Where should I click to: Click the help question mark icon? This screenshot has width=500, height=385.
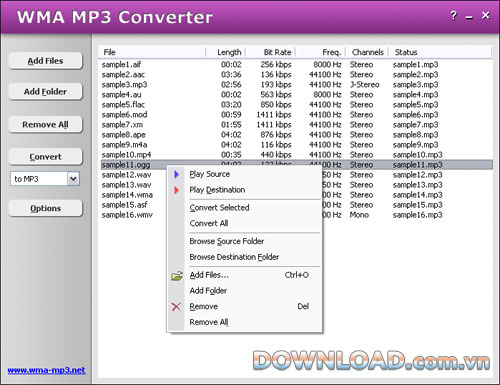point(453,15)
